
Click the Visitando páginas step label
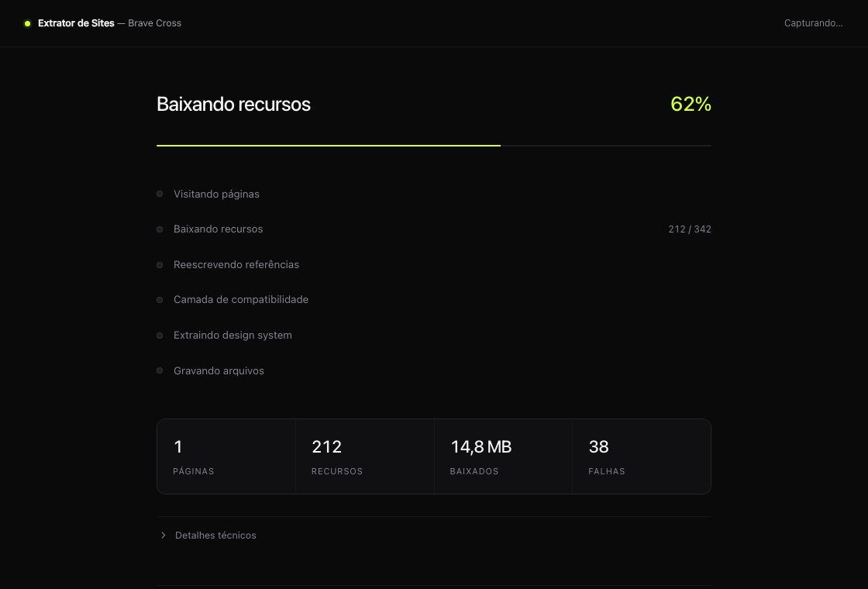(216, 195)
